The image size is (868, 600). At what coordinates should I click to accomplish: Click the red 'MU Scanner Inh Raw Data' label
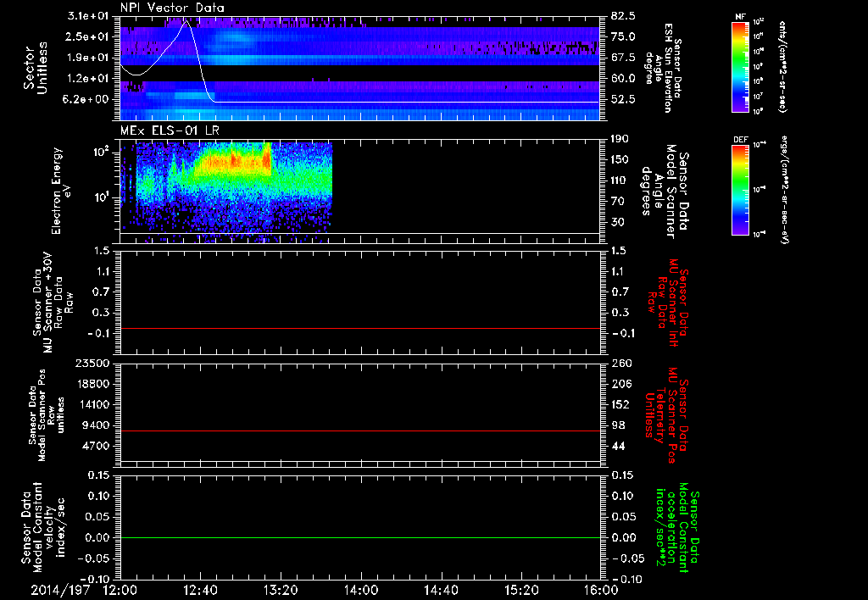click(667, 303)
